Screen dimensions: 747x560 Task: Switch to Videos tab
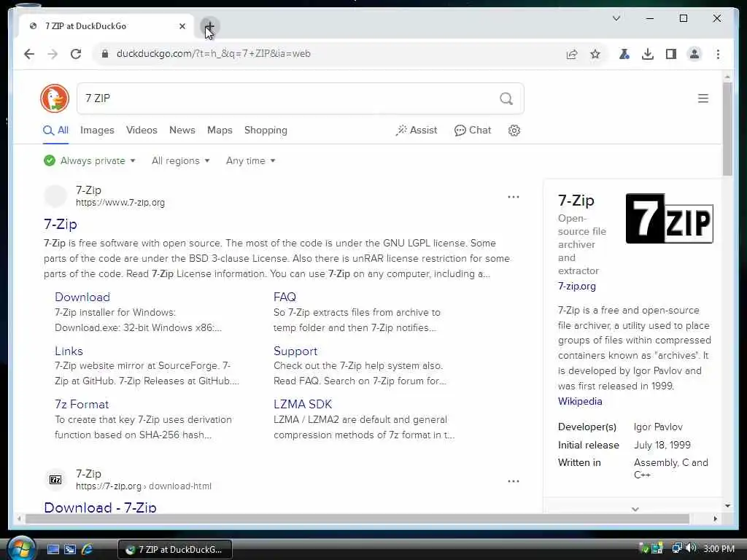point(142,131)
